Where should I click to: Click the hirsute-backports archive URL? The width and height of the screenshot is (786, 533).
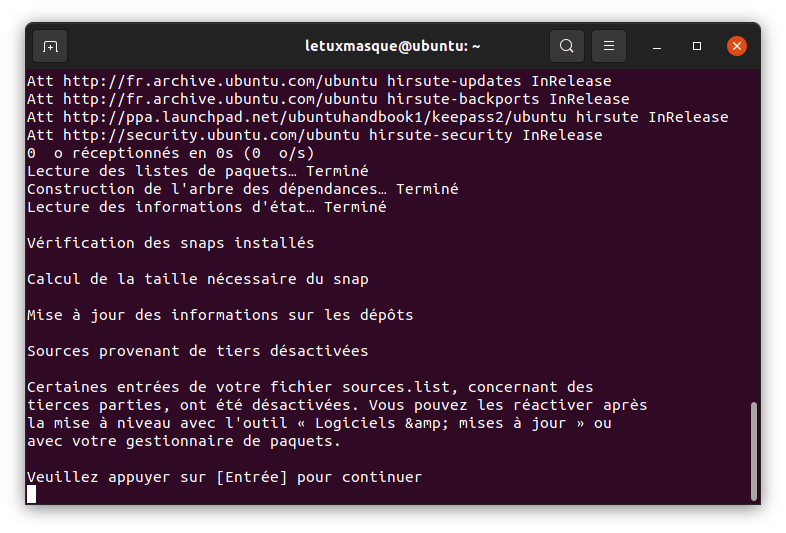click(x=220, y=99)
